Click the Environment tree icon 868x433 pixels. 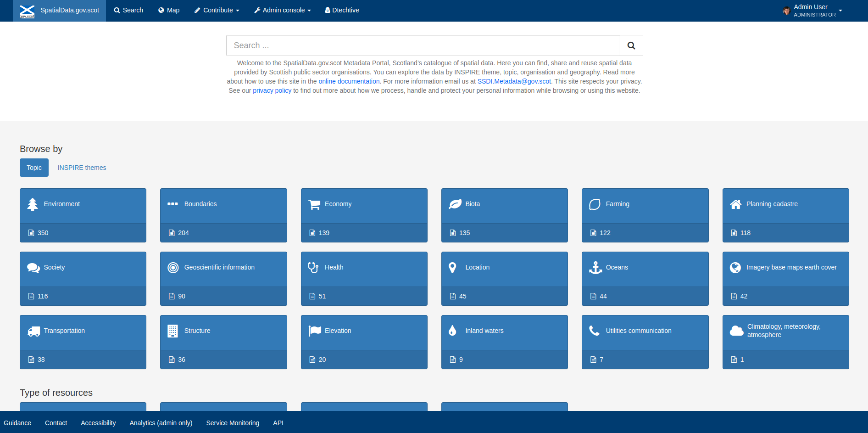pos(33,204)
